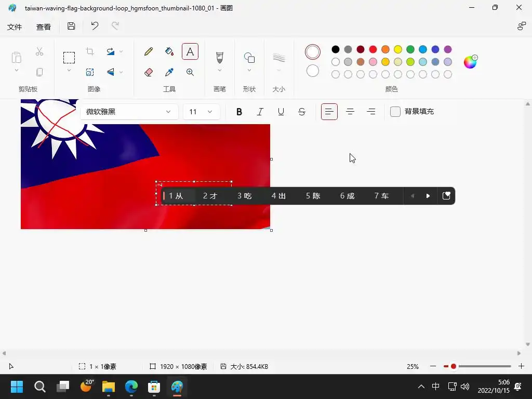532x399 pixels.
Task: Click the Brushes icon
Action: (x=220, y=57)
